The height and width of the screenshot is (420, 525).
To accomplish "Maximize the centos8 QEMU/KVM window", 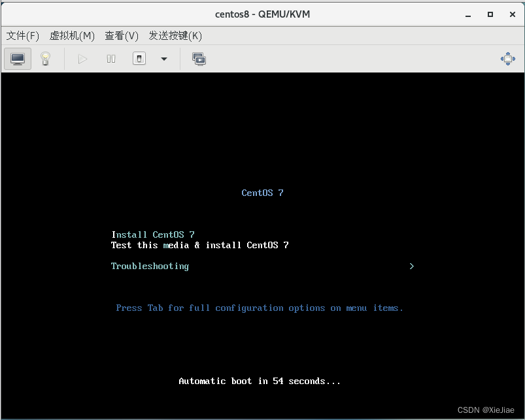I will [x=490, y=14].
